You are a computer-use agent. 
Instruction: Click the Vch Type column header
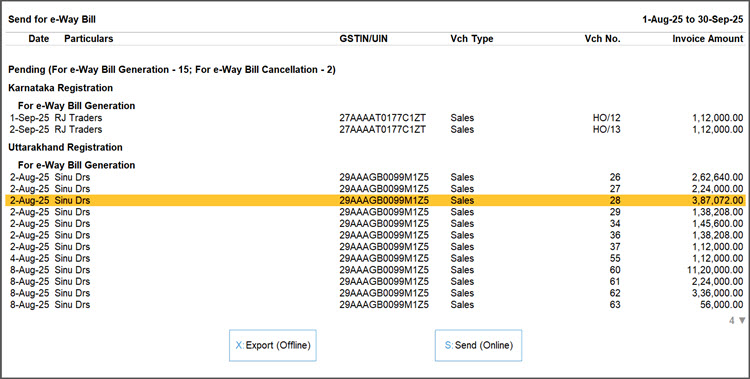pos(472,39)
